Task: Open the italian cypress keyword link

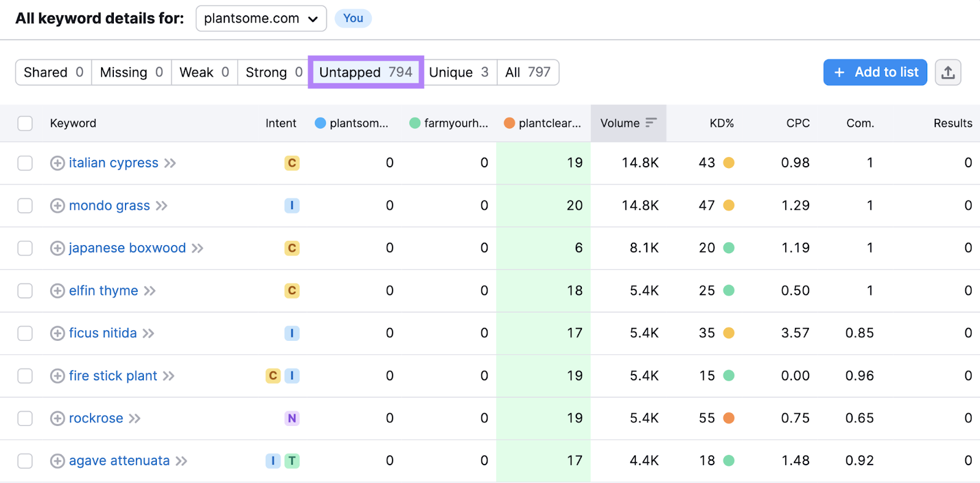Action: coord(113,163)
